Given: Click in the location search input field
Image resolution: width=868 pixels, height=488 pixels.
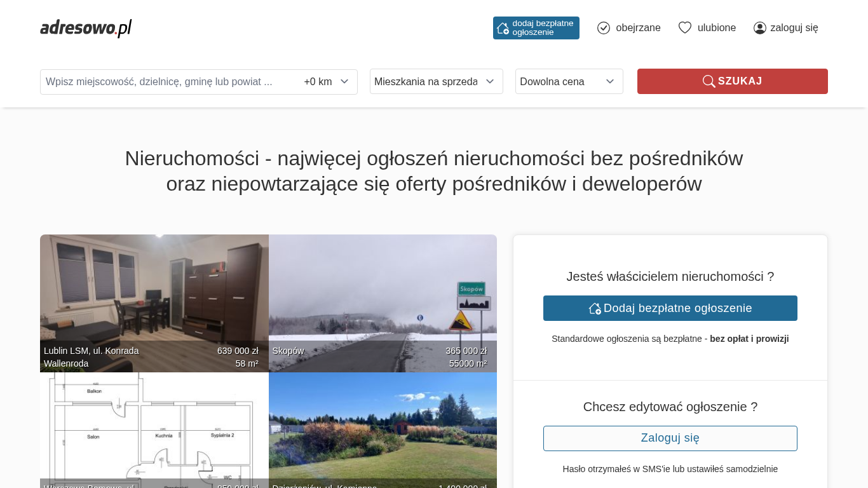Looking at the screenshot, I should pyautogui.click(x=165, y=81).
